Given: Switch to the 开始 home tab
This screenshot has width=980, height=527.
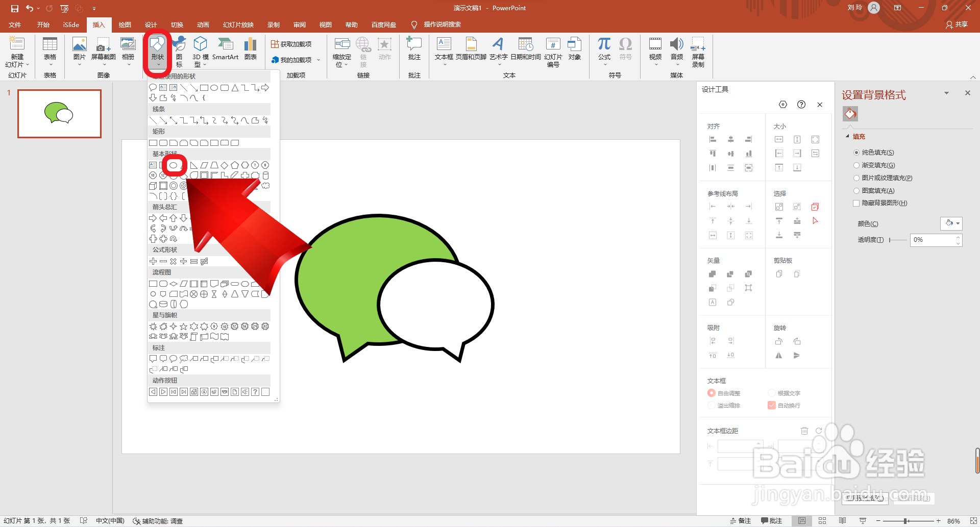Looking at the screenshot, I should click(43, 24).
